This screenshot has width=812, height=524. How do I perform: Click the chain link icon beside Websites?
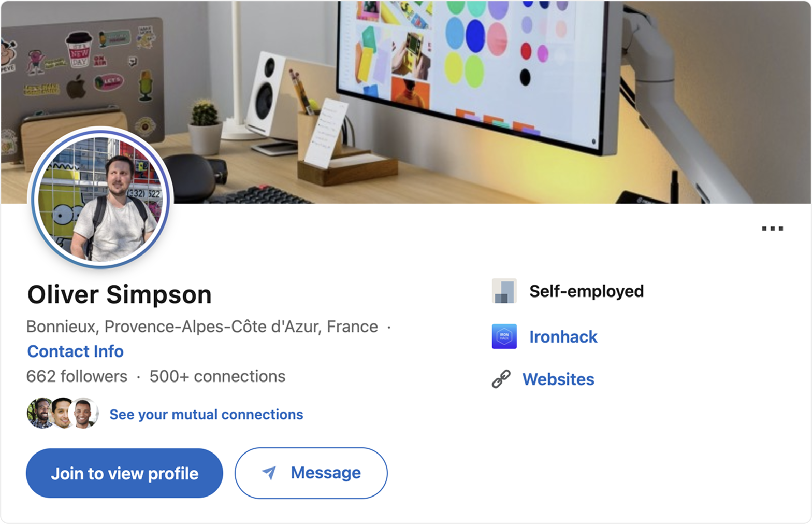[501, 379]
